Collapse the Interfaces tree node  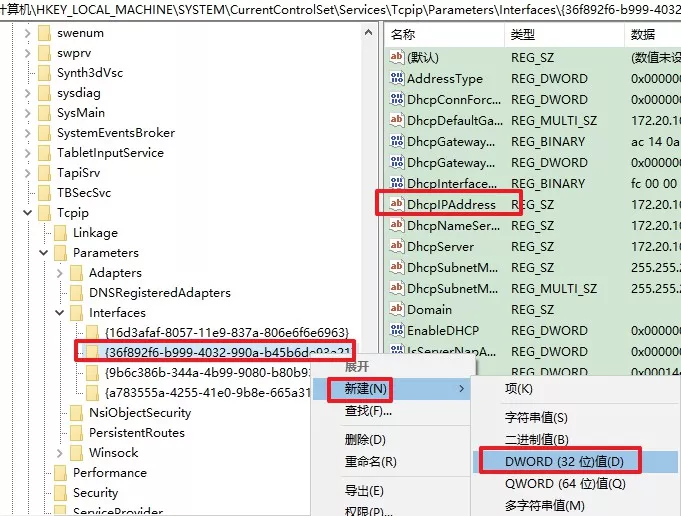click(x=59, y=313)
